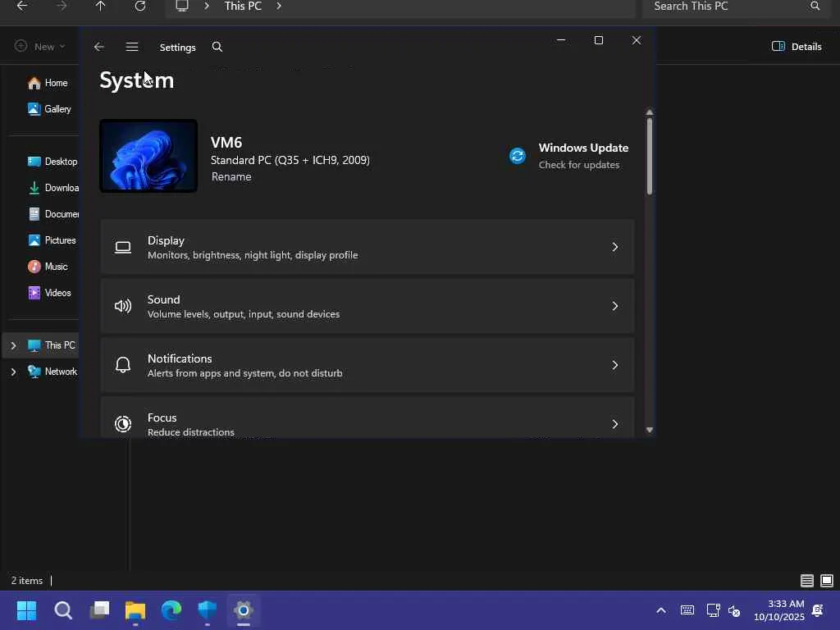Open the Settings hamburger navigation menu
840x630 pixels.
[x=132, y=47]
